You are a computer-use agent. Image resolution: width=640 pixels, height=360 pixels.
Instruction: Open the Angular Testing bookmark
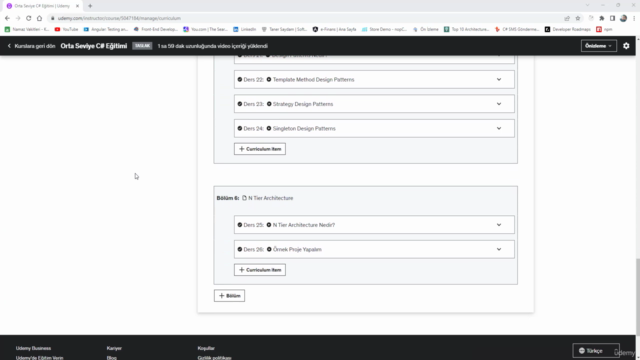point(106,29)
